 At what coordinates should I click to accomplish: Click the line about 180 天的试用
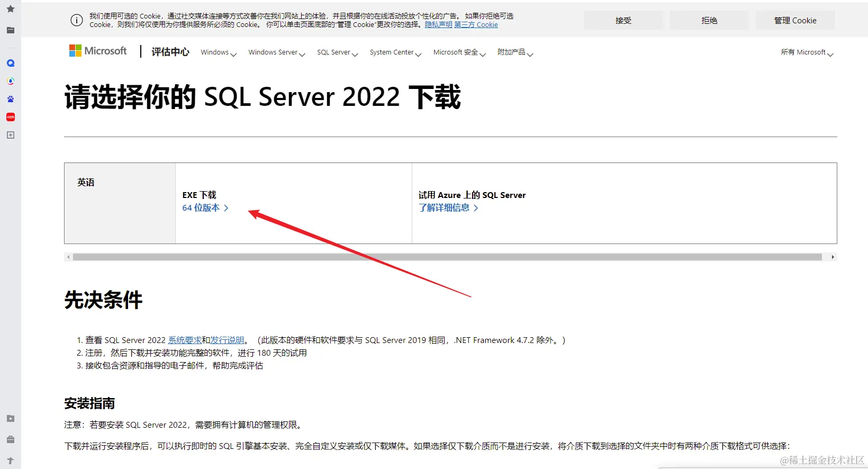point(196,353)
